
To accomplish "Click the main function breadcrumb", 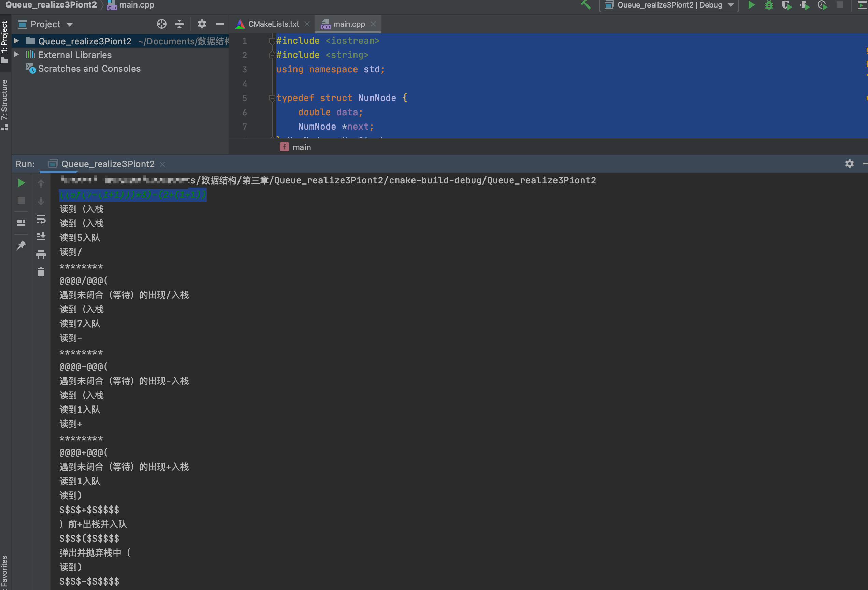I will point(301,147).
